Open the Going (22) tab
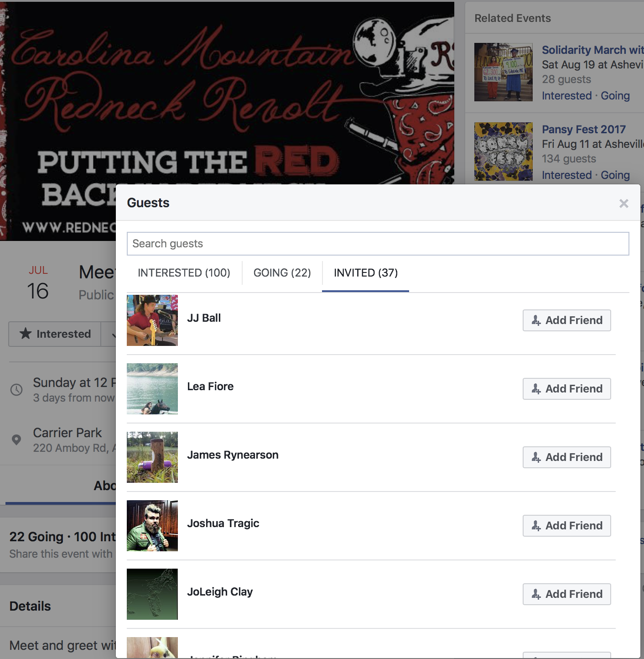The width and height of the screenshot is (644, 659). click(282, 273)
